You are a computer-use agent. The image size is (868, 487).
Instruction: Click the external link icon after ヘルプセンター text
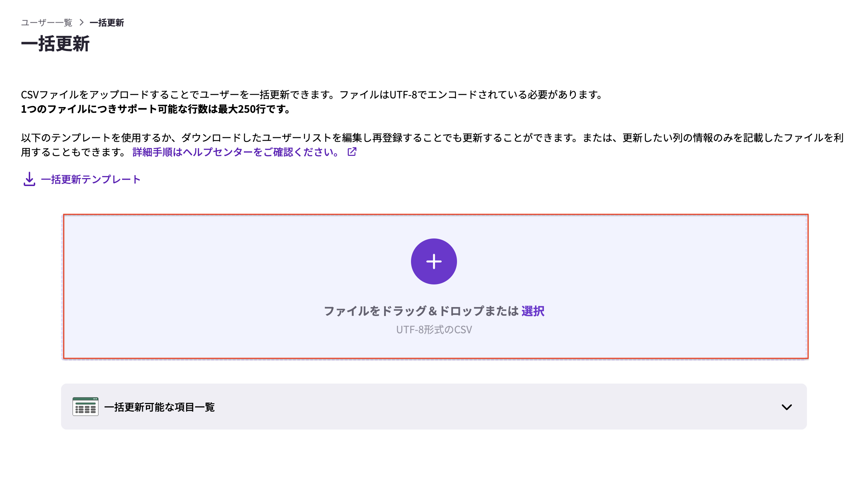(x=351, y=152)
